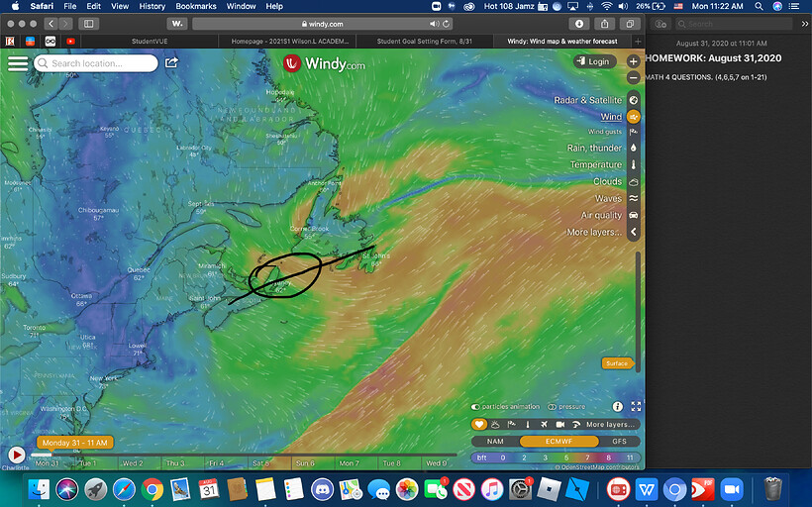Enter fullscreen map mode icon
This screenshot has height=507, width=812.
636,407
